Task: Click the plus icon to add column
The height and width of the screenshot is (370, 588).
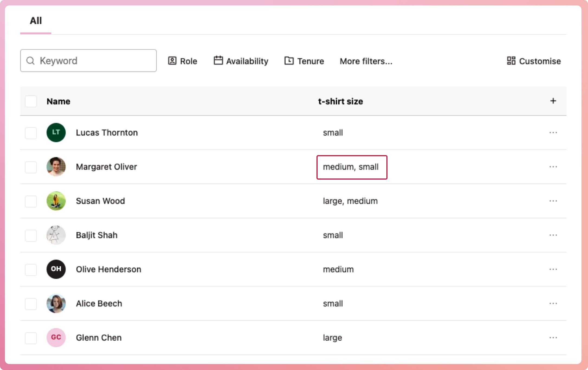Action: click(x=553, y=101)
